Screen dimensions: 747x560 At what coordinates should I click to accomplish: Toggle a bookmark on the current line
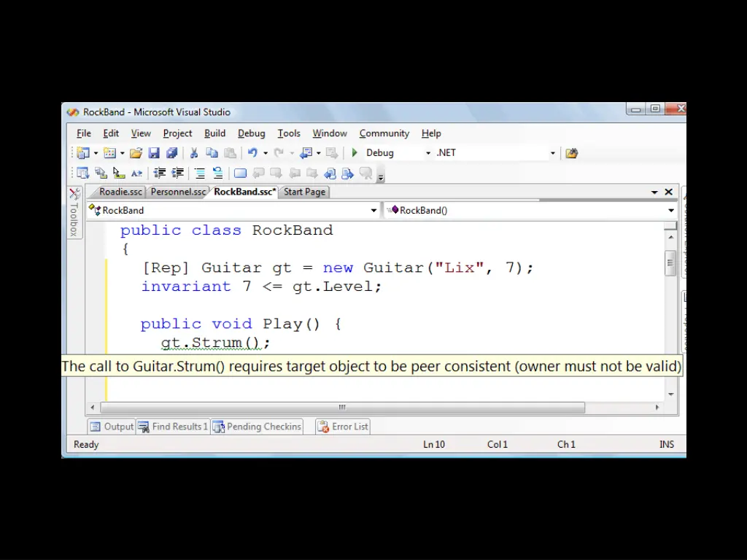point(240,174)
